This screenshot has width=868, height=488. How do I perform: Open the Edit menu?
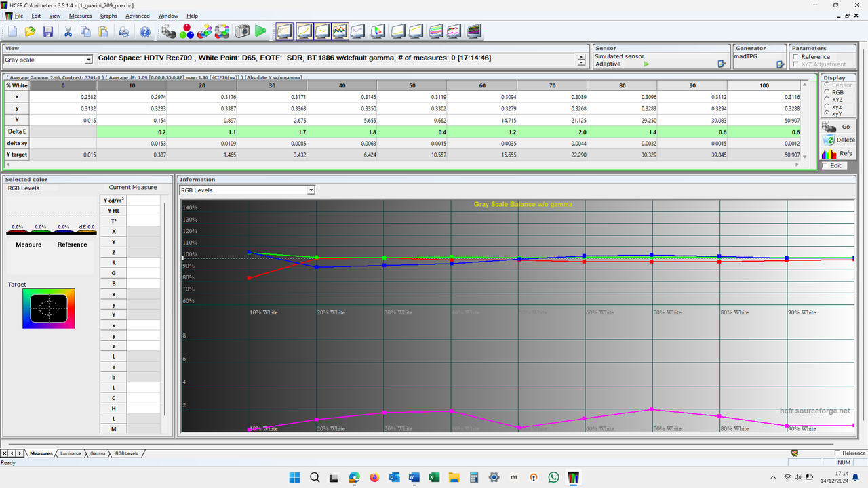(36, 16)
